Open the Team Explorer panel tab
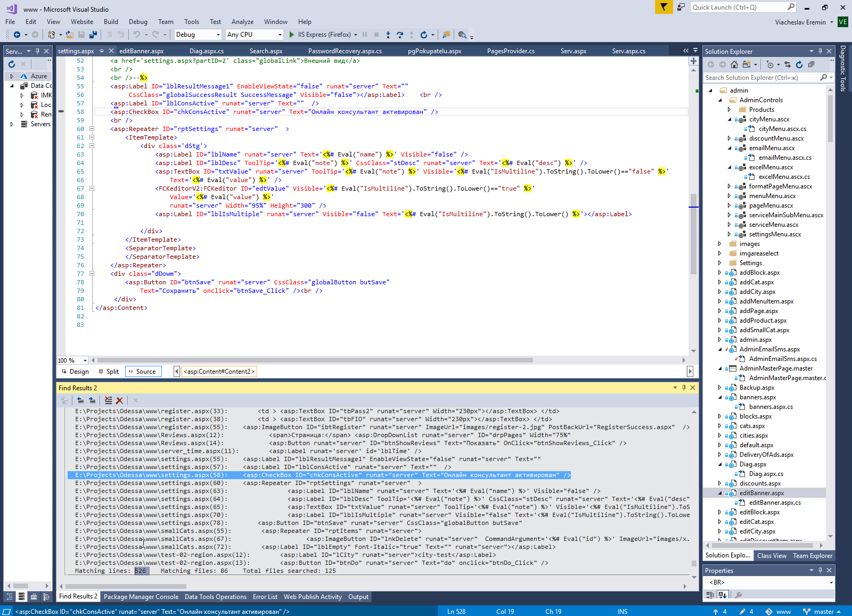 pyautogui.click(x=812, y=556)
